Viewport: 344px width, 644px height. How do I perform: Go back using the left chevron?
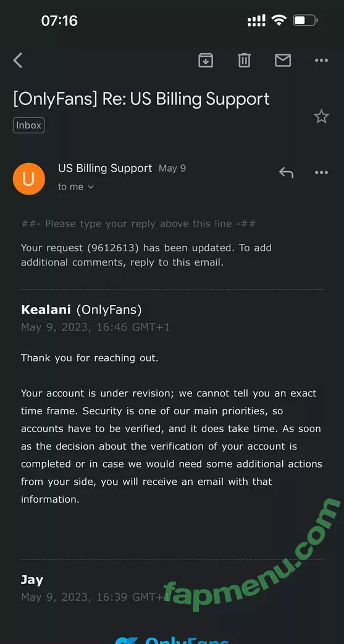point(18,61)
